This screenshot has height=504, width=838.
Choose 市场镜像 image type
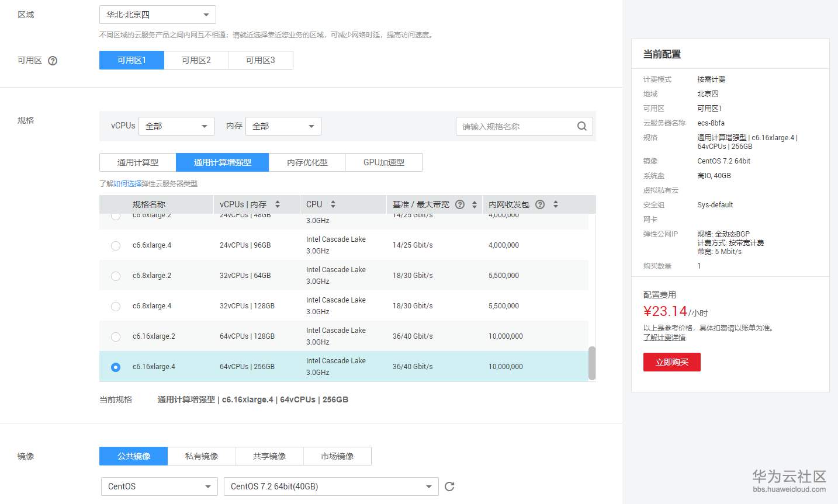[x=337, y=456]
